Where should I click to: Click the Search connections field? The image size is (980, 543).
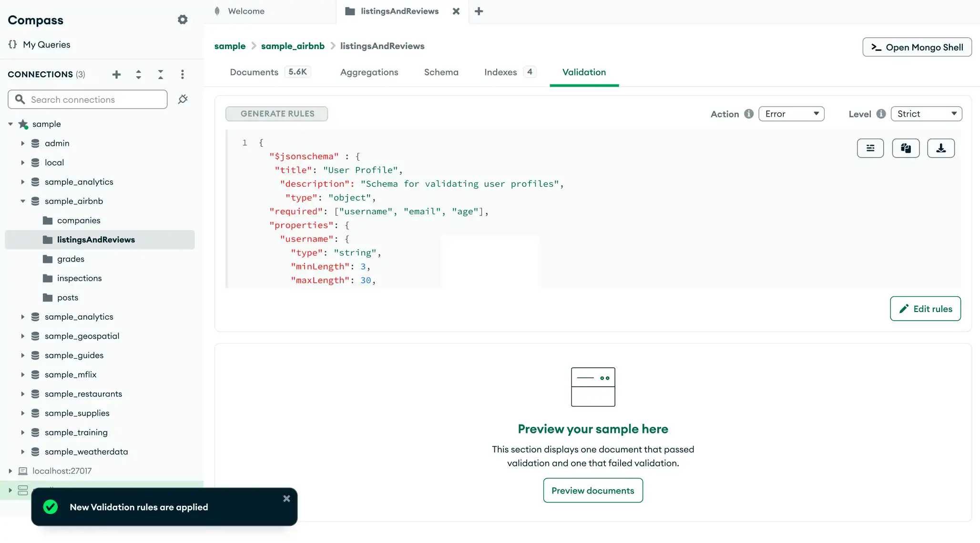click(87, 99)
